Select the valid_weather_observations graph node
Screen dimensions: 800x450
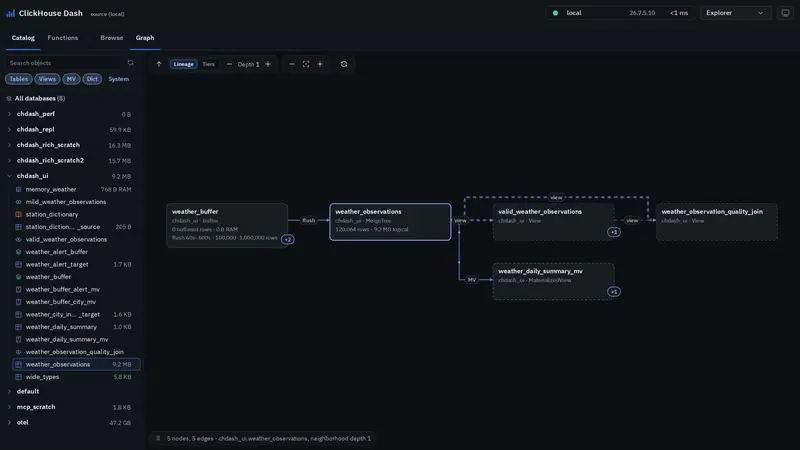click(554, 222)
